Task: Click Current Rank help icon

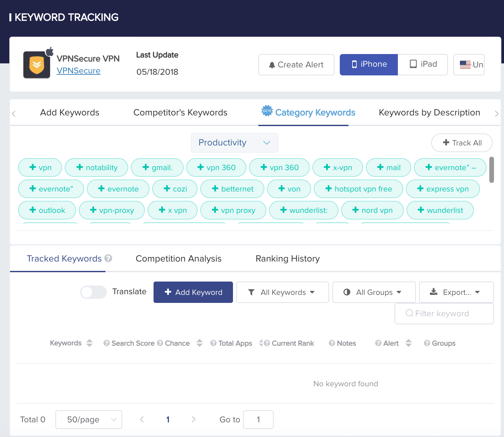Action: tap(267, 343)
